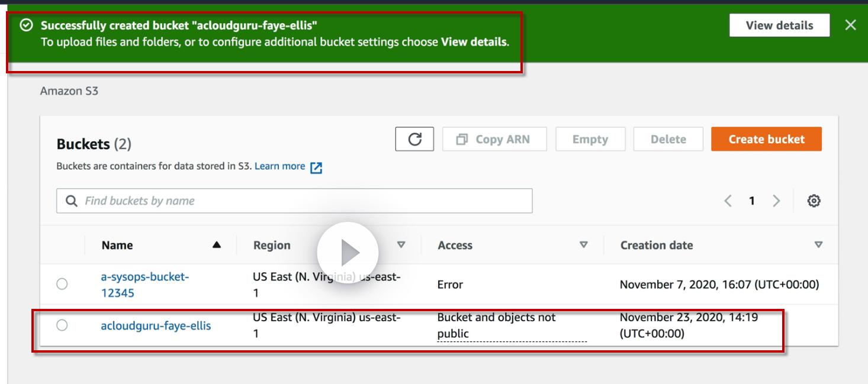The height and width of the screenshot is (384, 868).
Task: Open the table preferences gear icon
Action: pyautogui.click(x=814, y=201)
